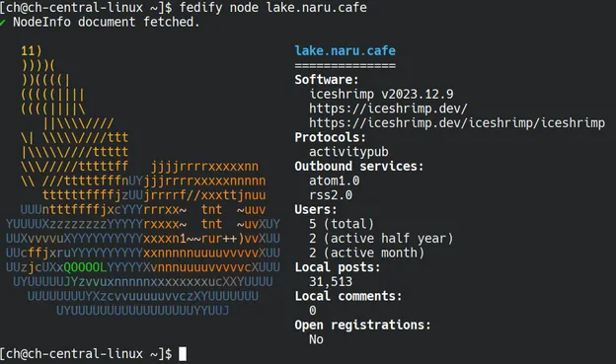Click the lake.naru.cafe blue heading
Image resolution: width=616 pixels, height=364 pixels.
[x=345, y=50]
